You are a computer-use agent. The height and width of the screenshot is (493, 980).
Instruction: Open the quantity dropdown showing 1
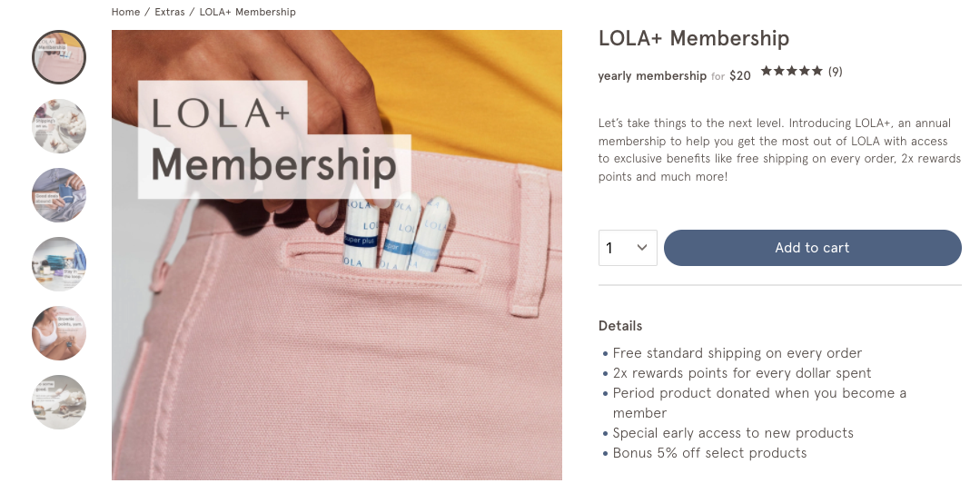[628, 248]
